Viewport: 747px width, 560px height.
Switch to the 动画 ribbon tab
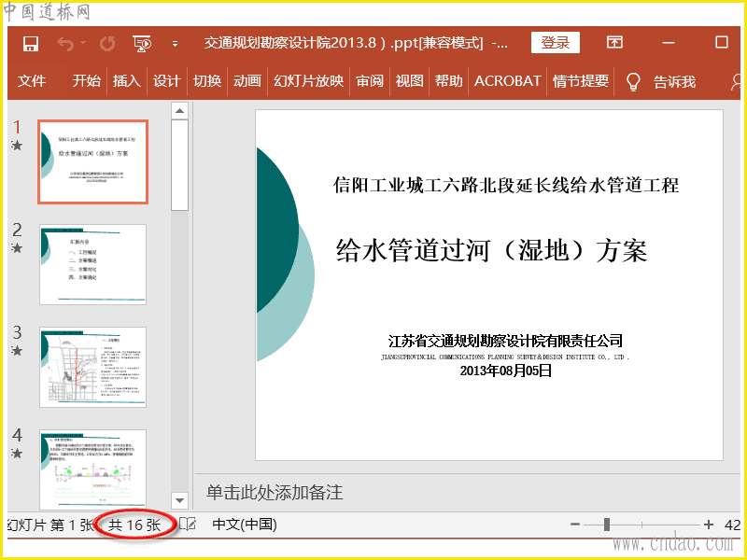[x=247, y=81]
